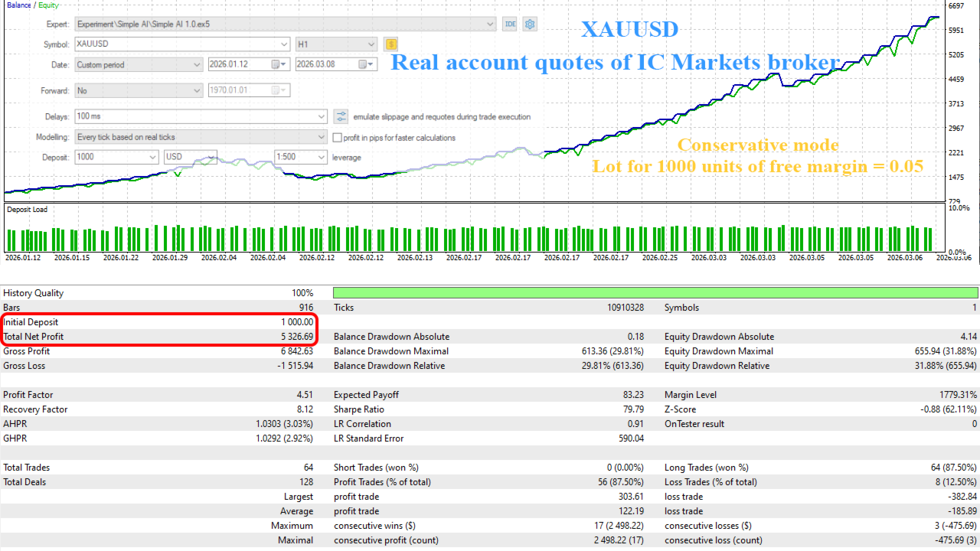Click the Profit Factor value 4.51
The width and height of the screenshot is (980, 551).
click(x=305, y=395)
